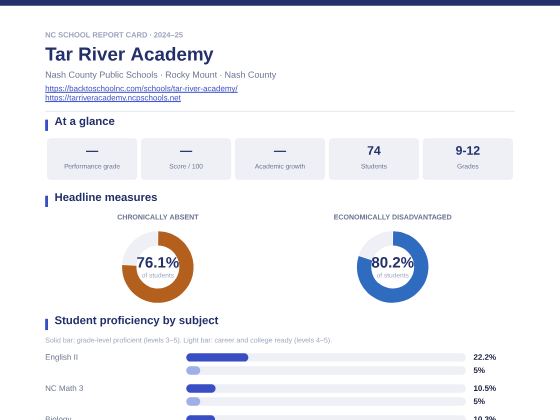Open the tarriveracademy.ncpschools.net link
Image resolution: width=560 pixels, height=420 pixels.
(x=113, y=98)
